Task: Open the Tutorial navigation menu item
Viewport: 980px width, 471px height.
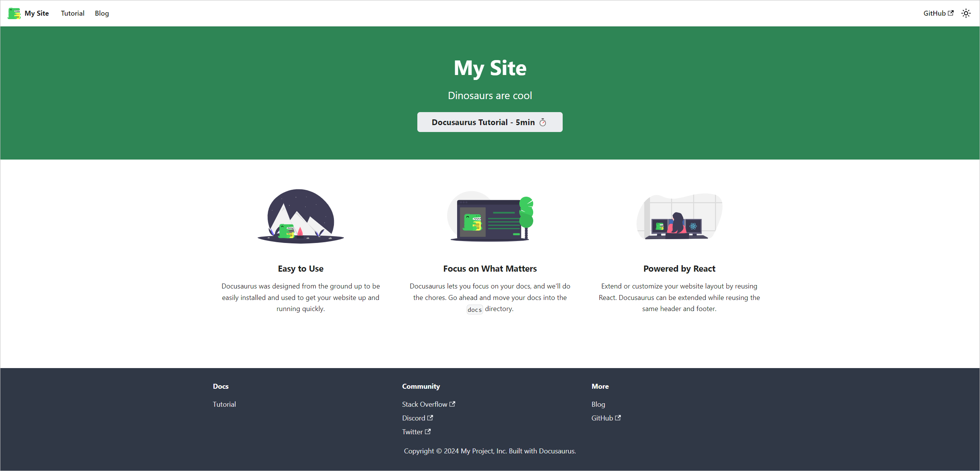Action: coord(72,13)
